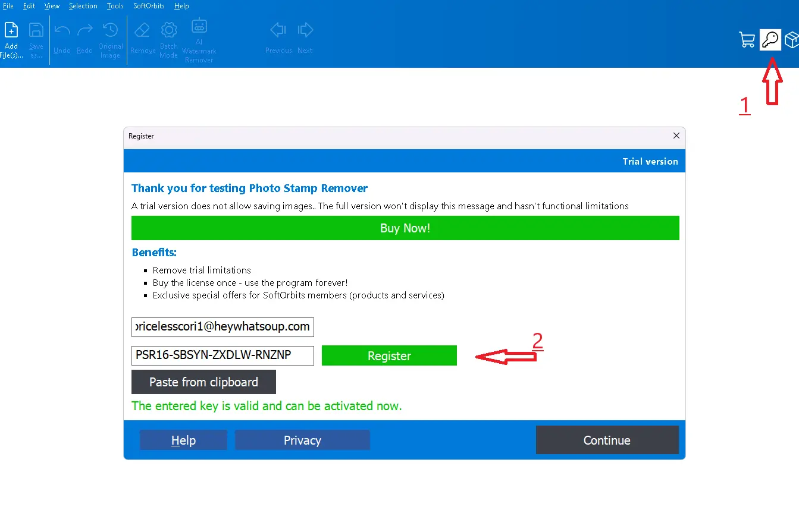The height and width of the screenshot is (532, 799).
Task: Close the Register dialog
Action: click(676, 136)
